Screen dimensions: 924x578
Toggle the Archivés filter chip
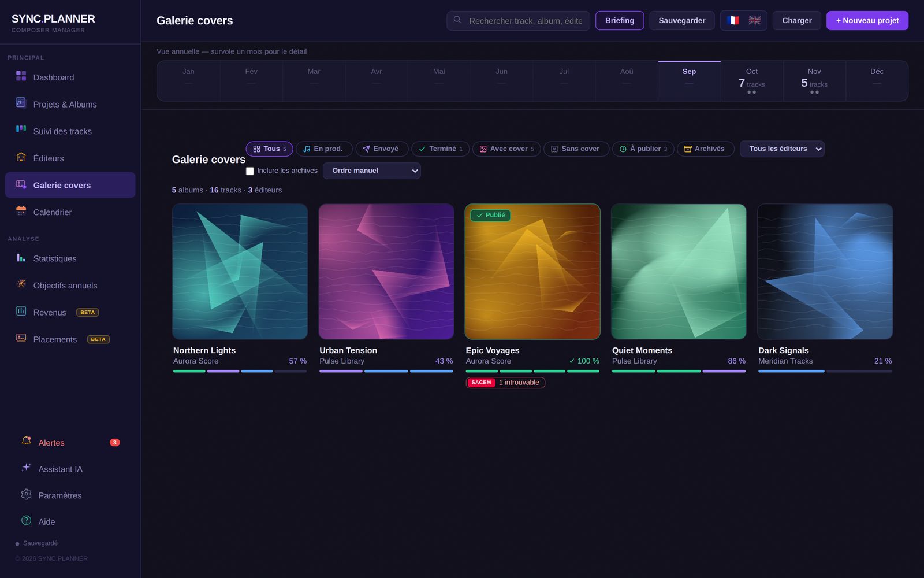[x=705, y=149]
